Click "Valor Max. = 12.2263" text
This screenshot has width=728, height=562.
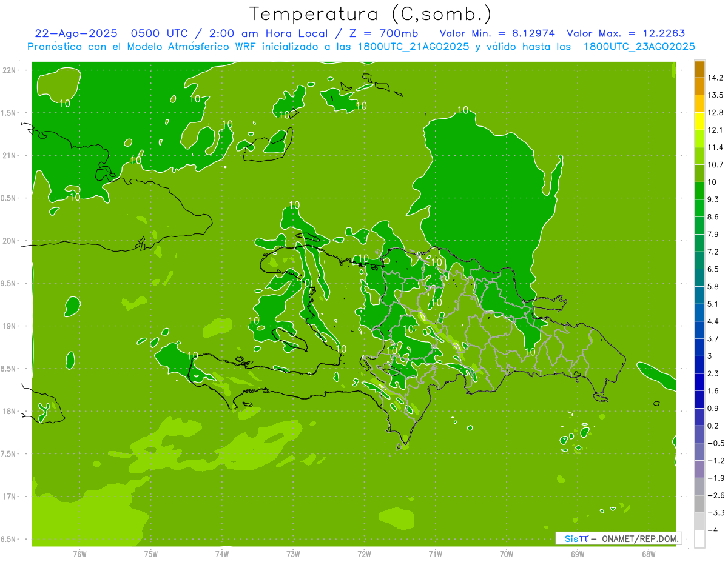[625, 33]
